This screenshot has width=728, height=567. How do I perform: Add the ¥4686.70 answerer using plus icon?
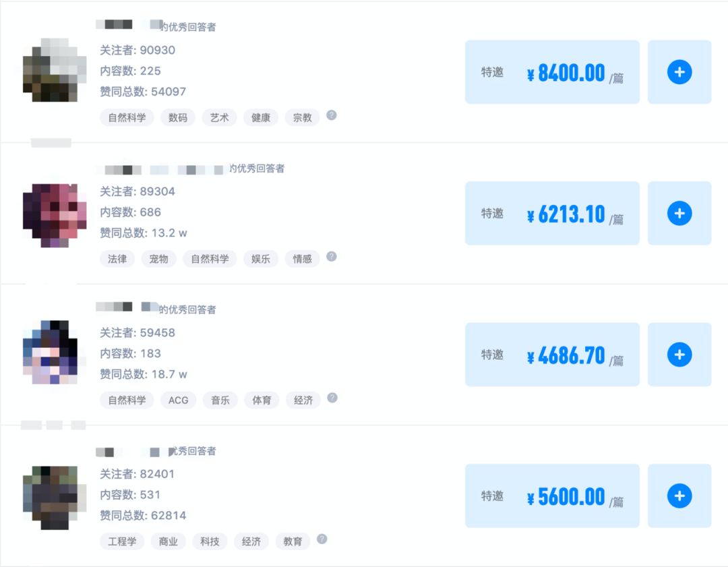pyautogui.click(x=679, y=355)
